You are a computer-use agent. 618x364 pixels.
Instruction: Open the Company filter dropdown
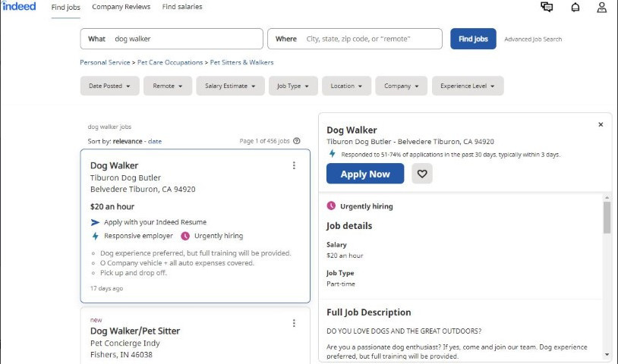401,86
